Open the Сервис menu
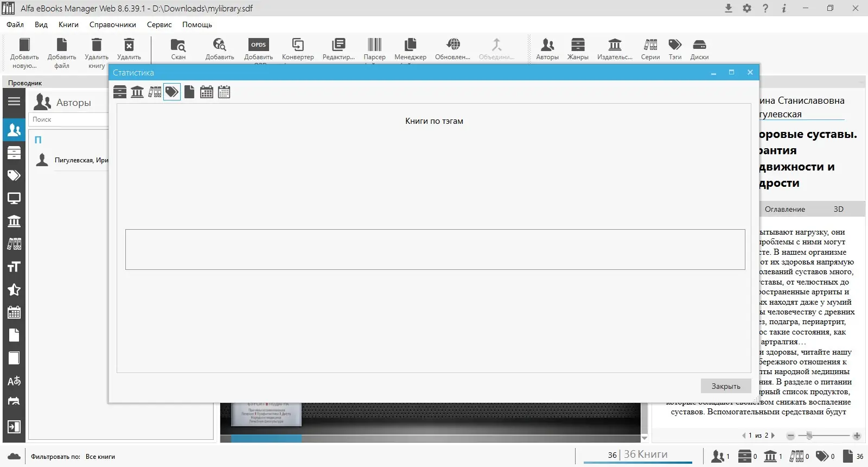Screen dimensions: 868x467 159,24
